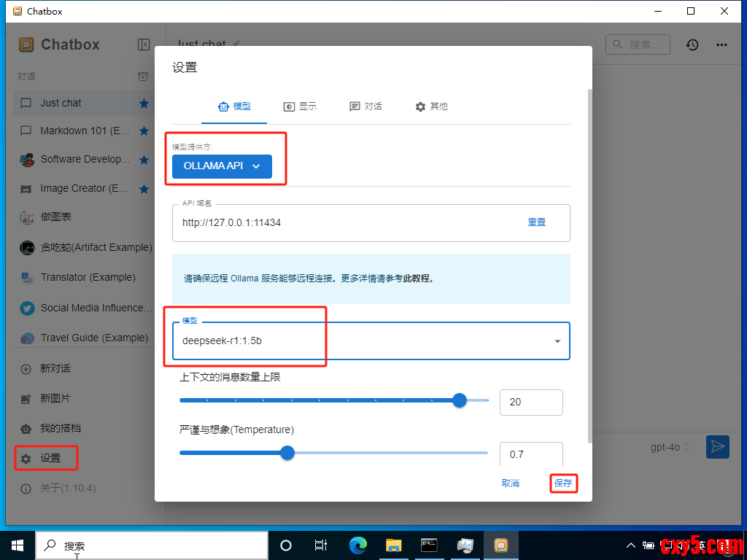
Task: Open the system monitor taskbar icon
Action: click(465, 545)
